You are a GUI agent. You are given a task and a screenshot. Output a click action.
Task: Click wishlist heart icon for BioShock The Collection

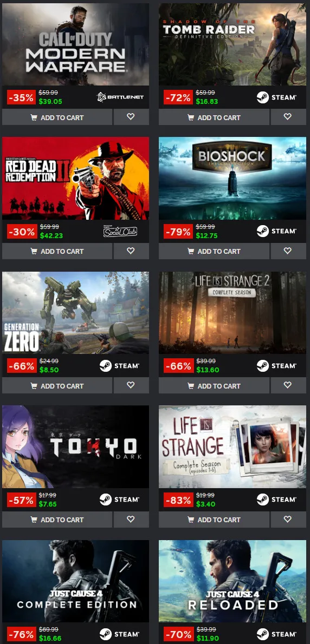pos(288,251)
